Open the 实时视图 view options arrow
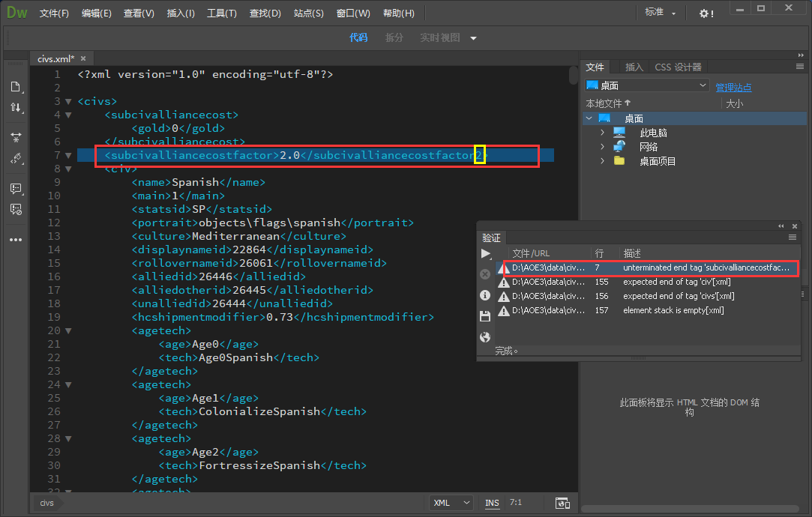812x517 pixels. [473, 37]
